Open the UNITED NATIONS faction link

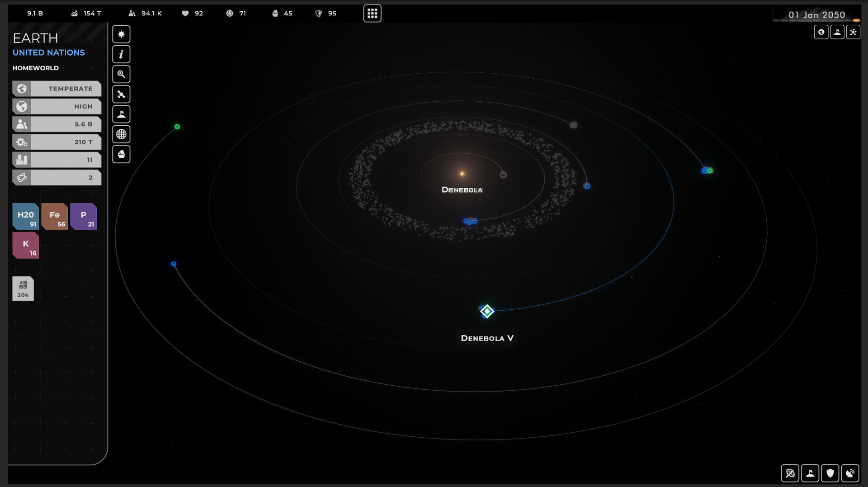pyautogui.click(x=48, y=52)
